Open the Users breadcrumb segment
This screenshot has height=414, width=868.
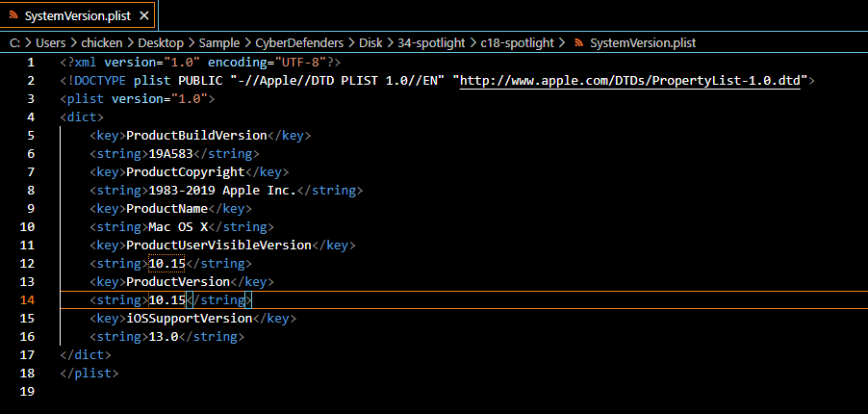[x=52, y=43]
